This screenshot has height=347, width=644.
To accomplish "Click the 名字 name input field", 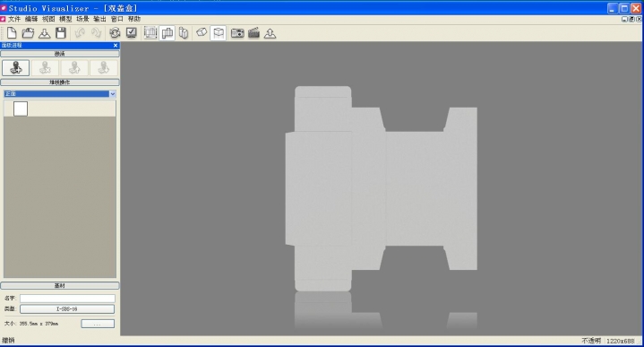I will (67, 298).
